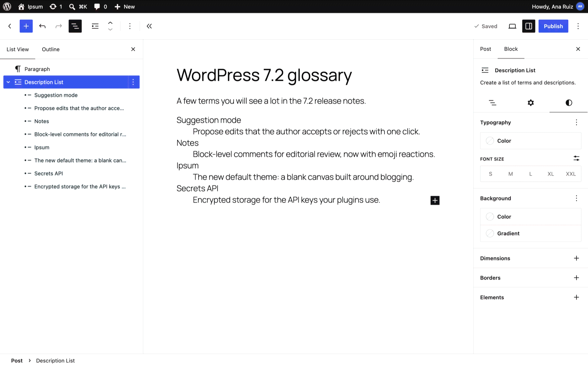Open the comments counter in admin bar
This screenshot has height=367, width=588.
point(100,6)
